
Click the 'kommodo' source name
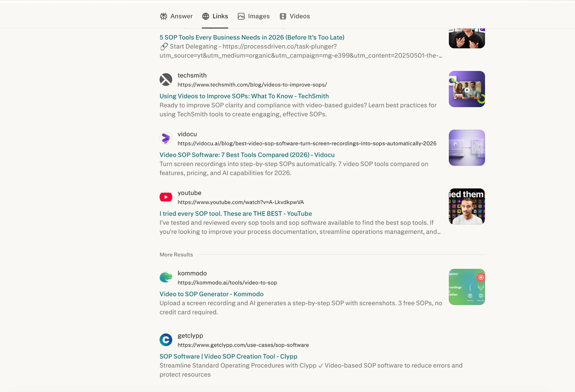point(192,273)
